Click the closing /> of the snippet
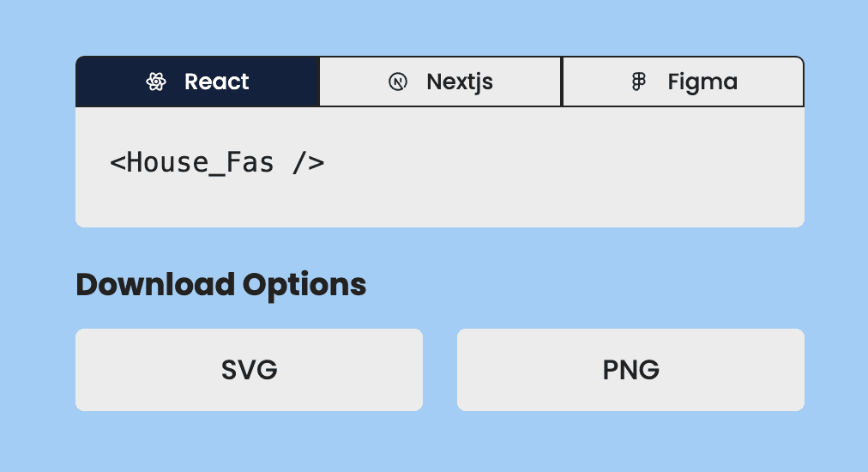 tap(308, 162)
